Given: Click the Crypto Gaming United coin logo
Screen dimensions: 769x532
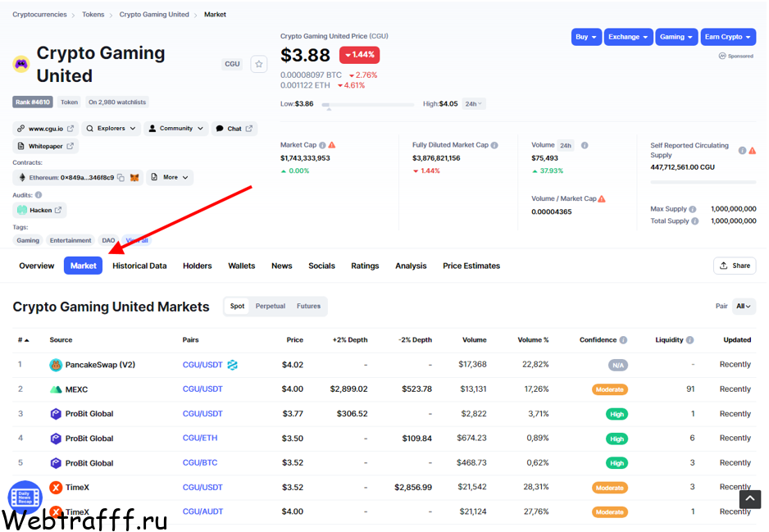Looking at the screenshot, I should [x=21, y=64].
